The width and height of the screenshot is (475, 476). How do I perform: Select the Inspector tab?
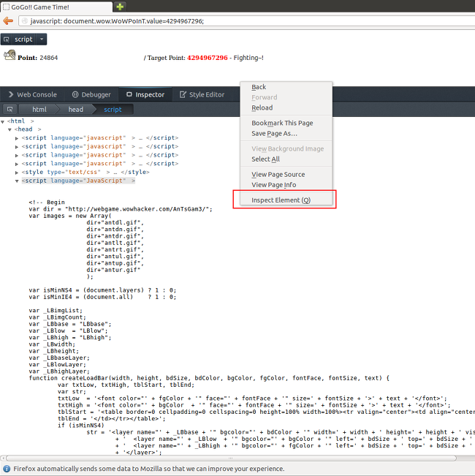click(145, 94)
